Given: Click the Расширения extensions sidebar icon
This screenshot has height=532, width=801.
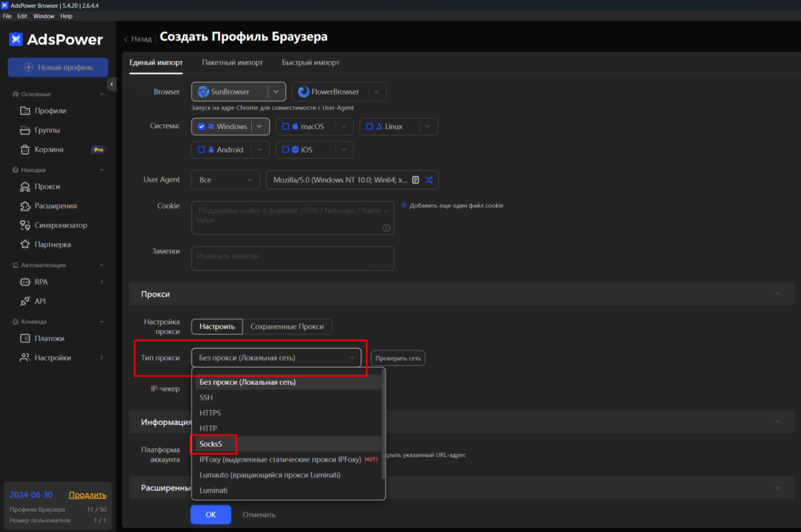Looking at the screenshot, I should point(24,206).
